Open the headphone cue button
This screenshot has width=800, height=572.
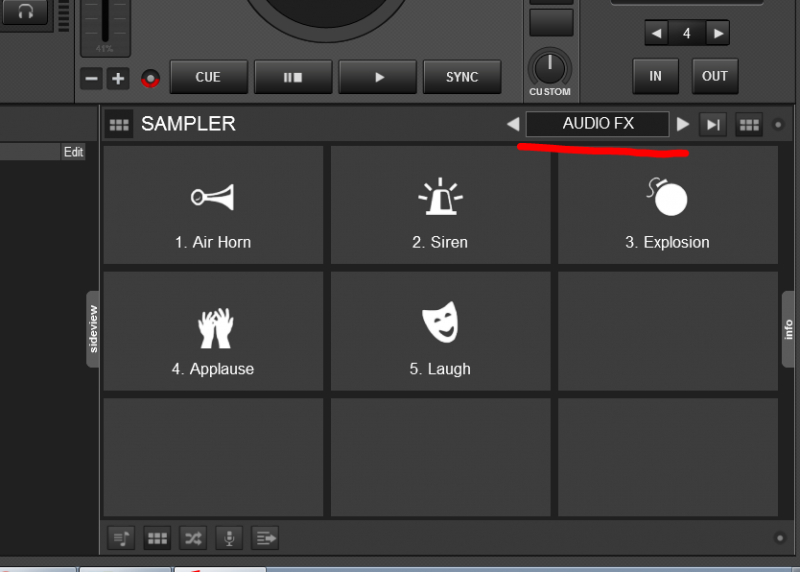[24, 11]
